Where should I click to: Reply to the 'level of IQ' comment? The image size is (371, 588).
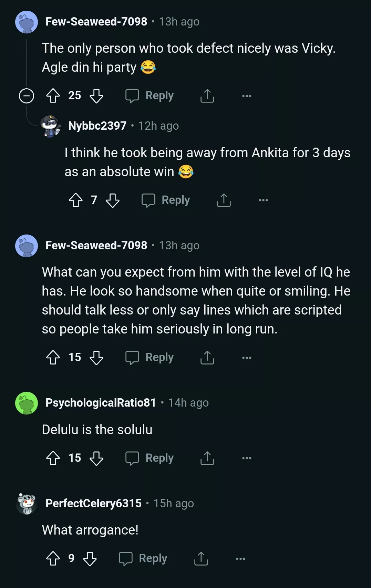click(150, 357)
